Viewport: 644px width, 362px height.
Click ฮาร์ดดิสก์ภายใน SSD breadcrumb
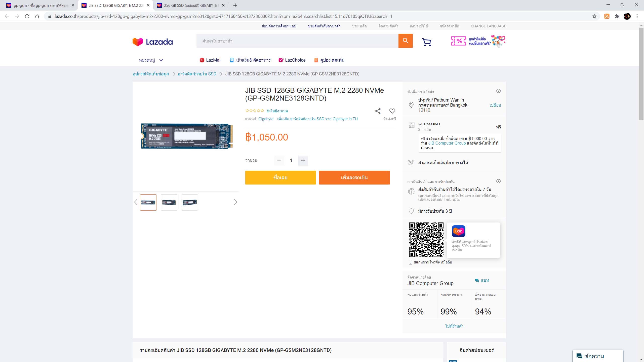tap(197, 74)
